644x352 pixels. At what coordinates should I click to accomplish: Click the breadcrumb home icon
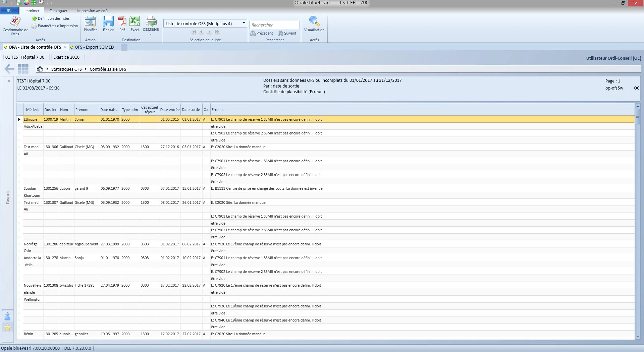40,69
